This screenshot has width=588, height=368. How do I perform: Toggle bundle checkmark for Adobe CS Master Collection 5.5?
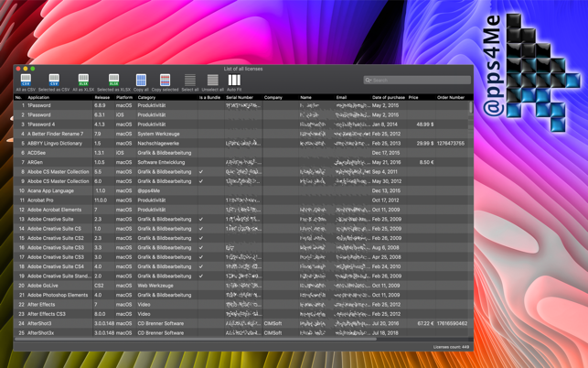coord(201,171)
